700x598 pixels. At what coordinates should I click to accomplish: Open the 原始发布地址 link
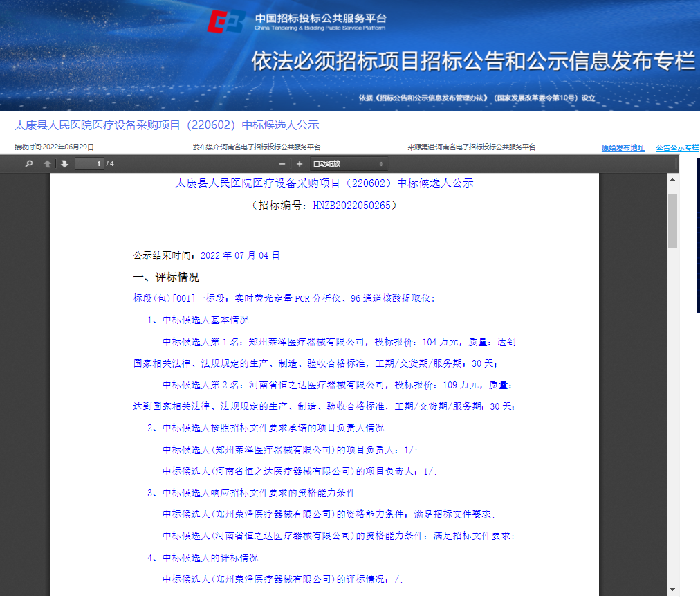click(x=623, y=147)
